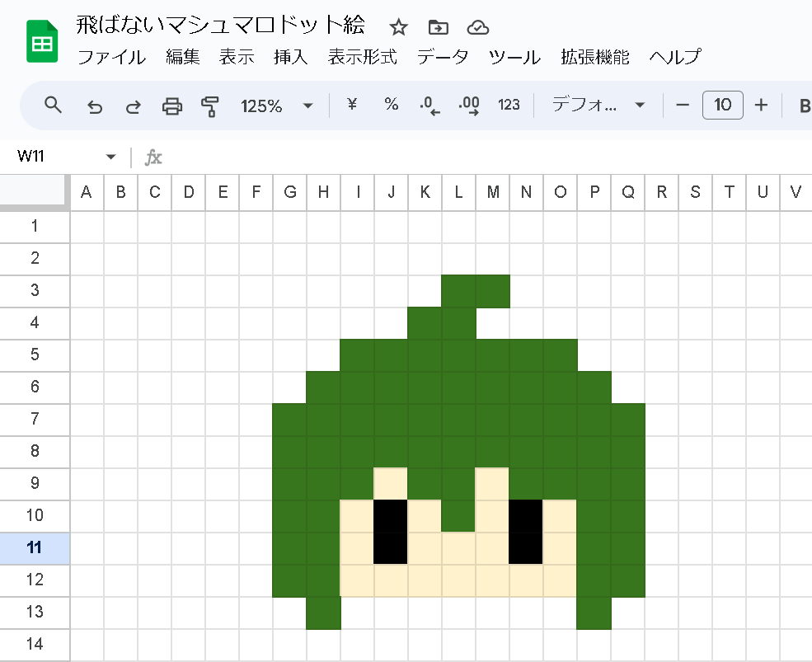Click the cream face cell L12
Image resolution: width=812 pixels, height=662 pixels.
tap(459, 580)
